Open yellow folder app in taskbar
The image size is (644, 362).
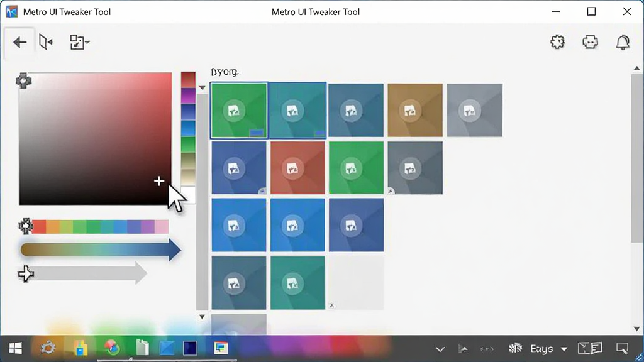point(80,348)
